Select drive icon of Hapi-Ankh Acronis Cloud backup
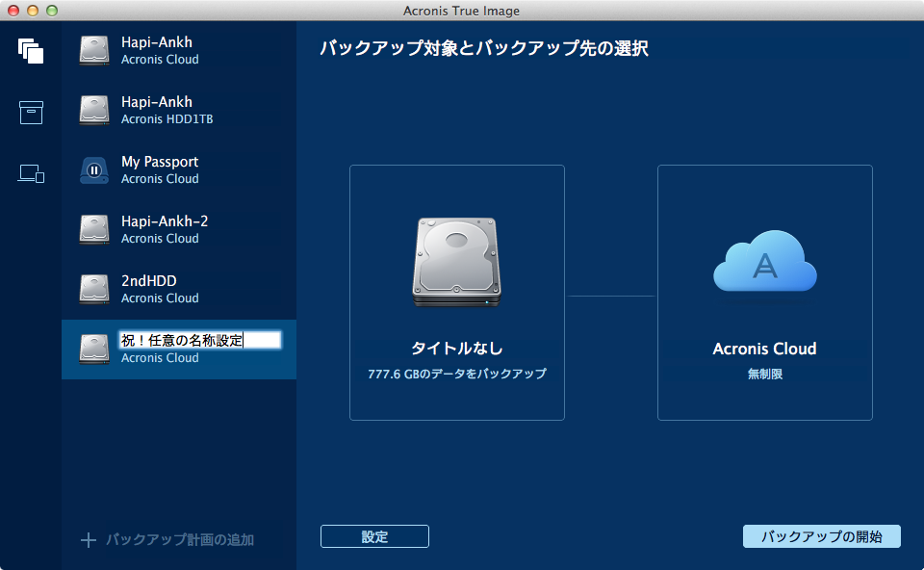This screenshot has height=570, width=924. click(94, 50)
